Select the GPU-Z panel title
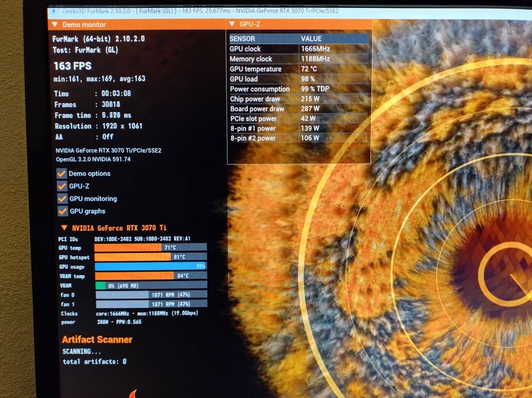The image size is (532, 398). click(250, 24)
